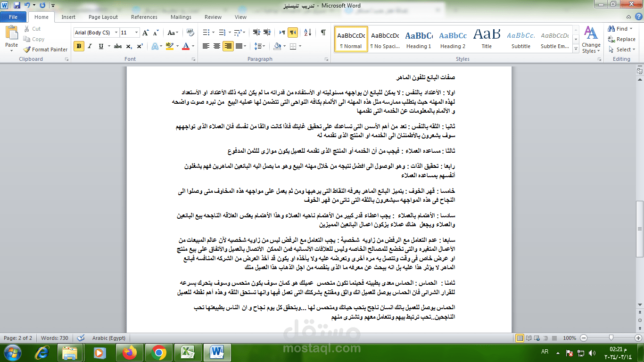
Task: Toggle Show/Hide paragraph marks
Action: [323, 33]
